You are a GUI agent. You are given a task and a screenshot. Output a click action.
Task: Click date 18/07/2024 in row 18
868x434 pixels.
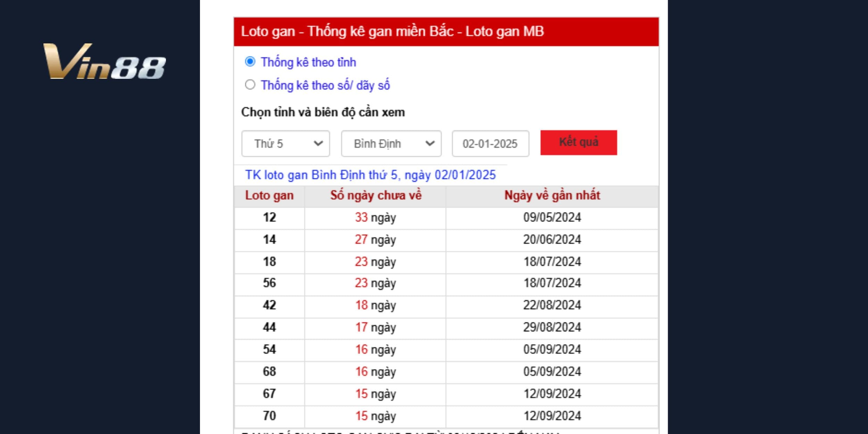[x=552, y=261]
